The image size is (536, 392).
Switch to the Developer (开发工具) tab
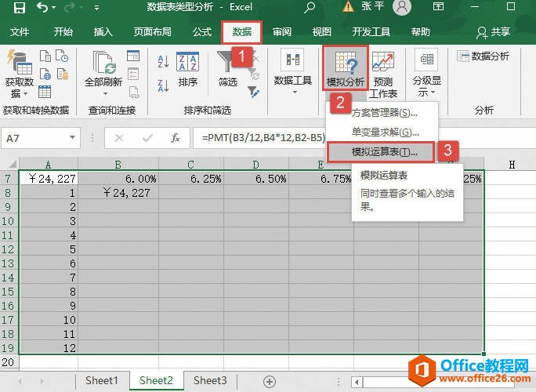point(371,32)
